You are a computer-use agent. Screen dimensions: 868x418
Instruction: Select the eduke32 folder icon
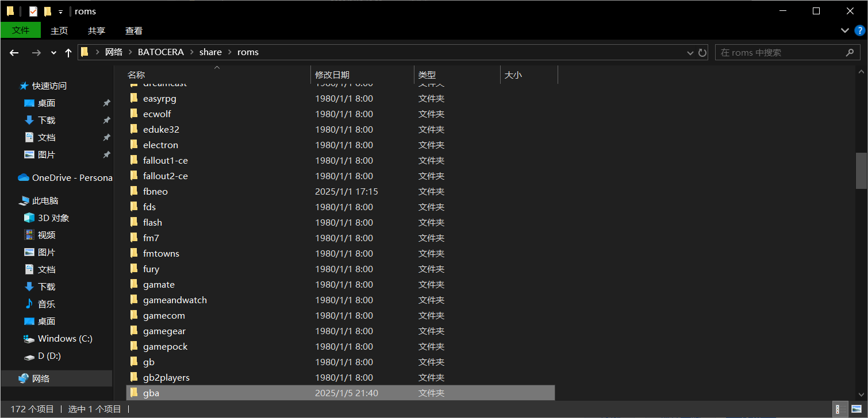click(134, 129)
